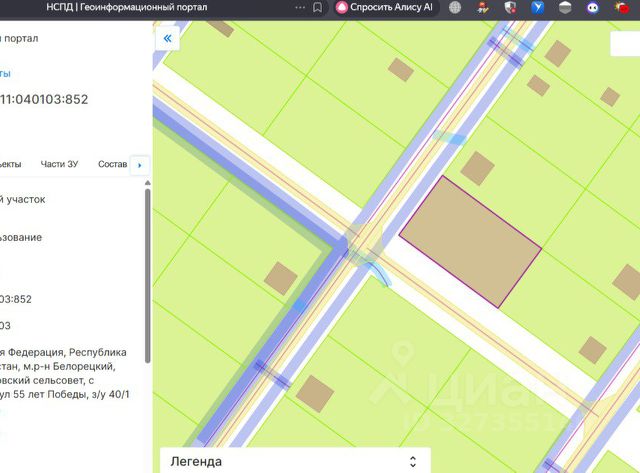Open the globe translate extension icon
The width and height of the screenshot is (640, 473).
[455, 7]
